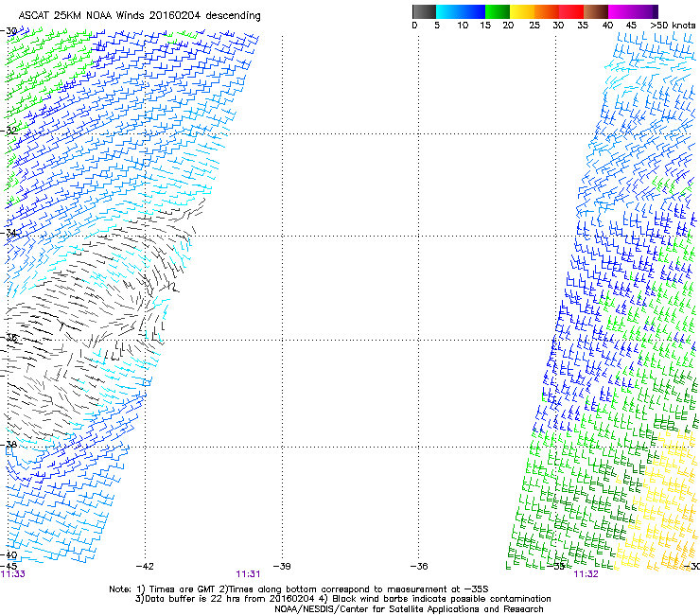Click the 11:32 swath time label
700x615 pixels.
pos(586,574)
